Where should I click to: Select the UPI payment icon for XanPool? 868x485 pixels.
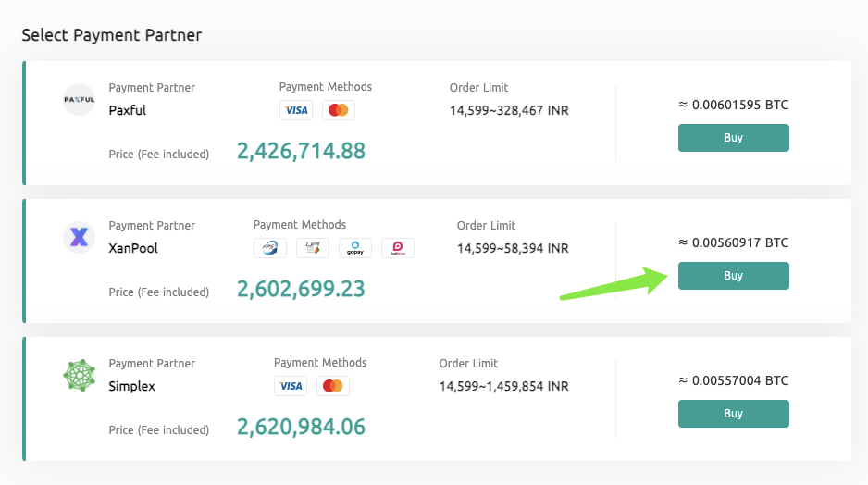pos(313,248)
